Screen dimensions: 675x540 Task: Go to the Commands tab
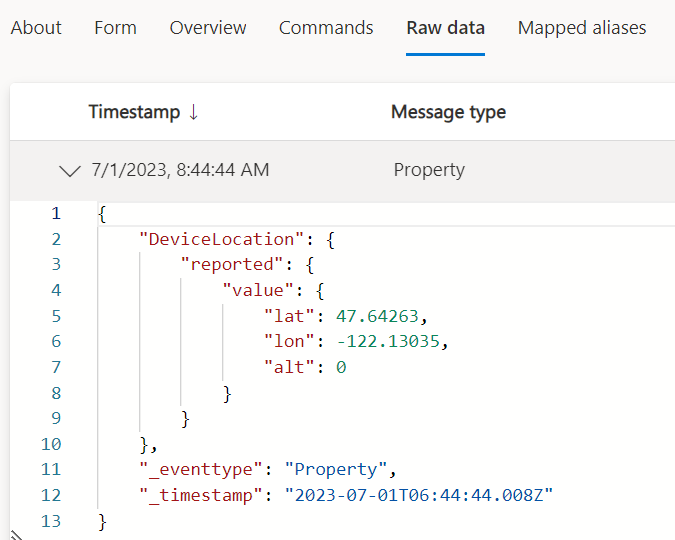click(x=326, y=28)
